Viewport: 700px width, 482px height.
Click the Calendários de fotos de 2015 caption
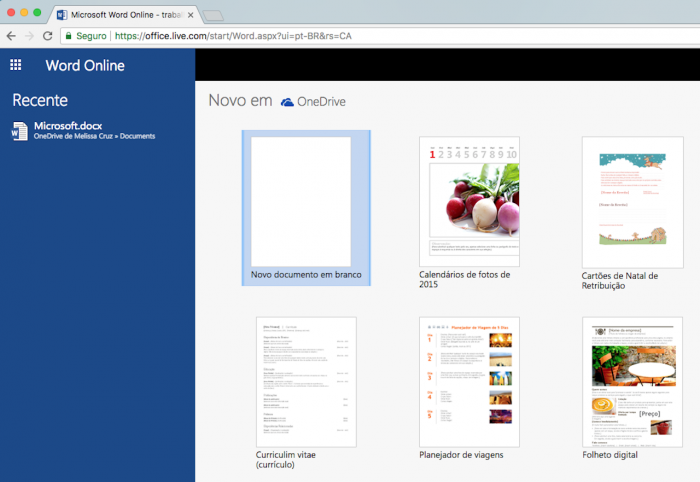pos(465,279)
